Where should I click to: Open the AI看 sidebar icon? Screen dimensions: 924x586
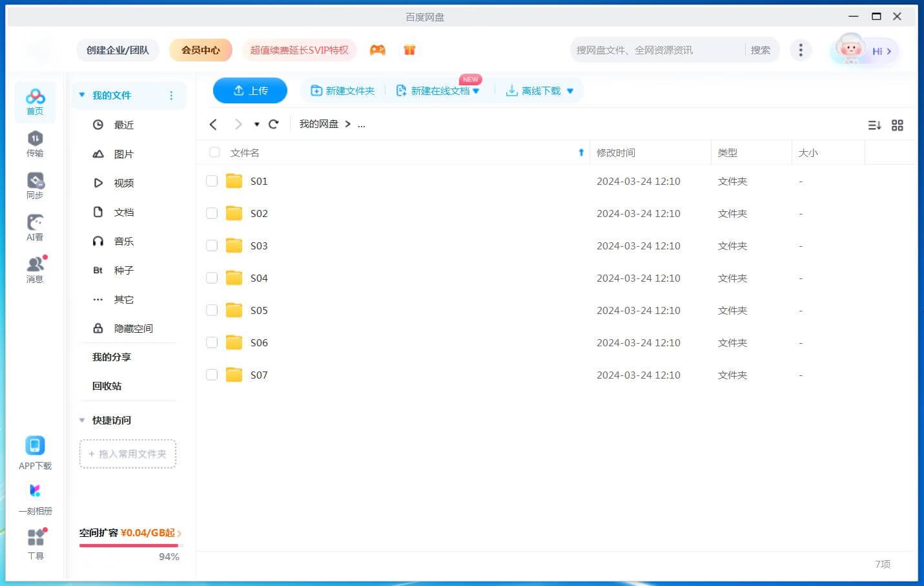click(35, 227)
